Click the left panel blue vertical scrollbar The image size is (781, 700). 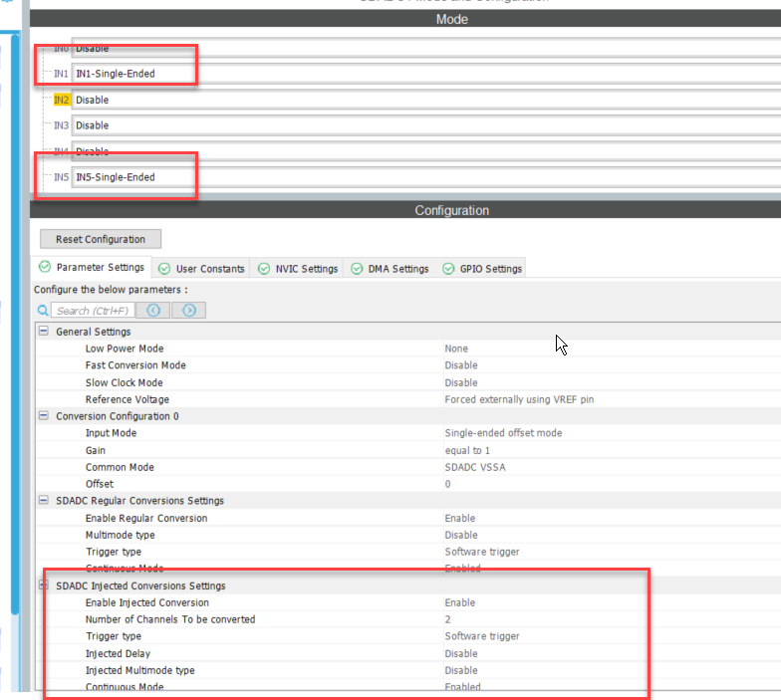[x=15, y=324]
